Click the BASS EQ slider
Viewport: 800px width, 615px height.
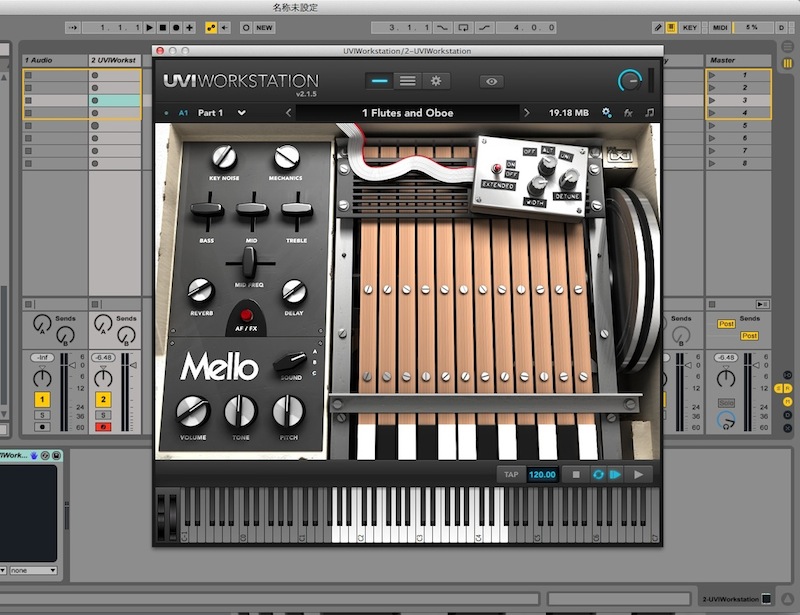point(207,210)
